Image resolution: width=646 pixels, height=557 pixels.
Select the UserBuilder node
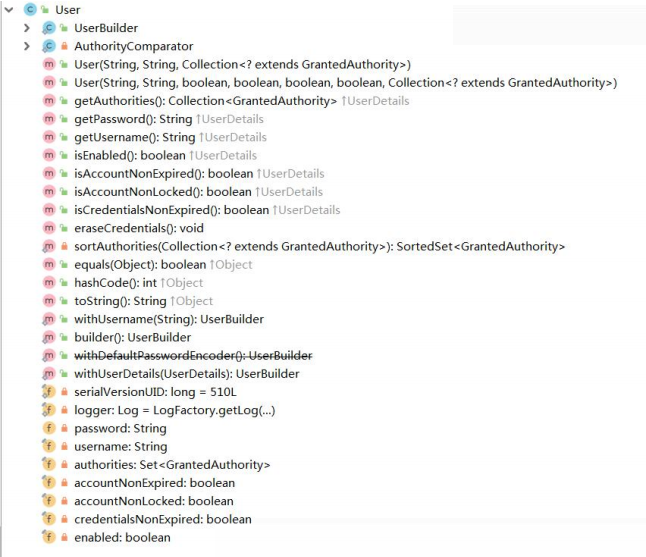106,28
